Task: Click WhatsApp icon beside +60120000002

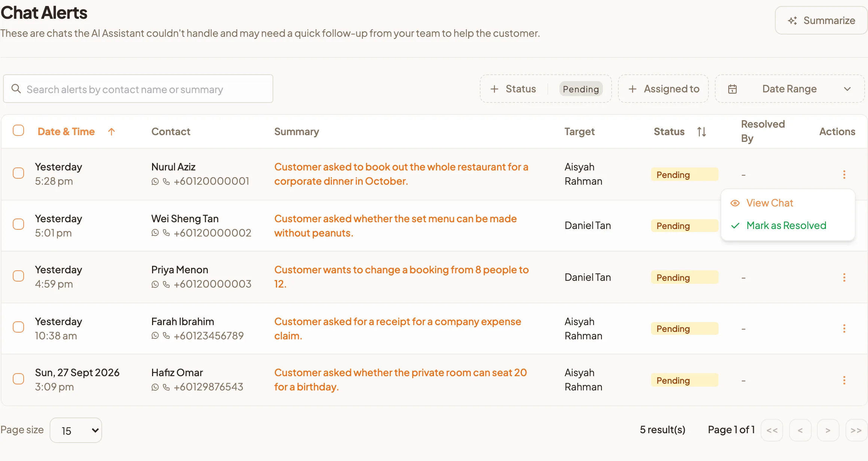Action: click(x=155, y=233)
